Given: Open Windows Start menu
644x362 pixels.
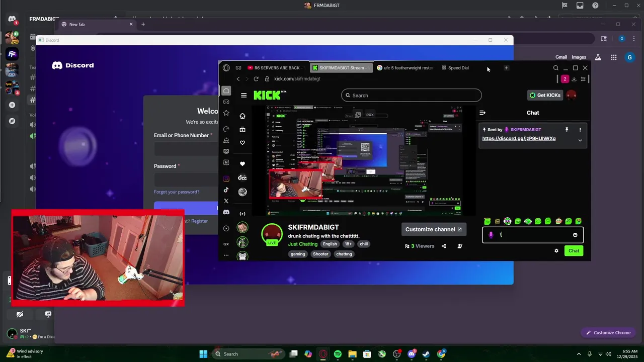Looking at the screenshot, I should 203,354.
